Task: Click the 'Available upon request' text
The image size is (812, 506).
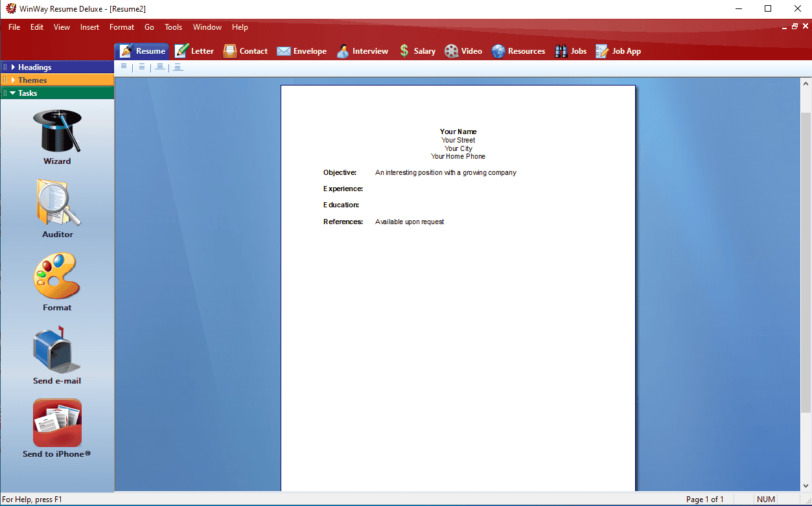Action: [x=410, y=222]
